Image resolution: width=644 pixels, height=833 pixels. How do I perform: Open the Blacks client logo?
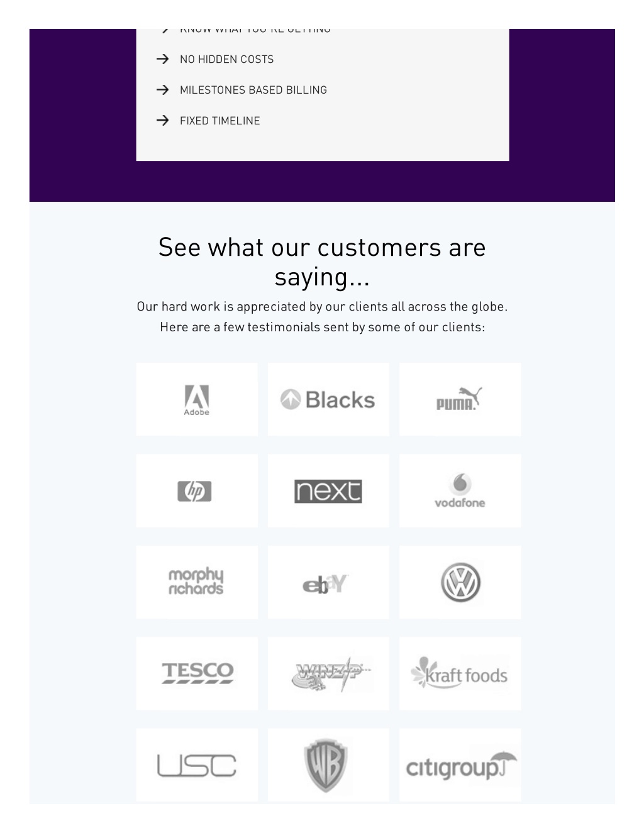click(328, 399)
